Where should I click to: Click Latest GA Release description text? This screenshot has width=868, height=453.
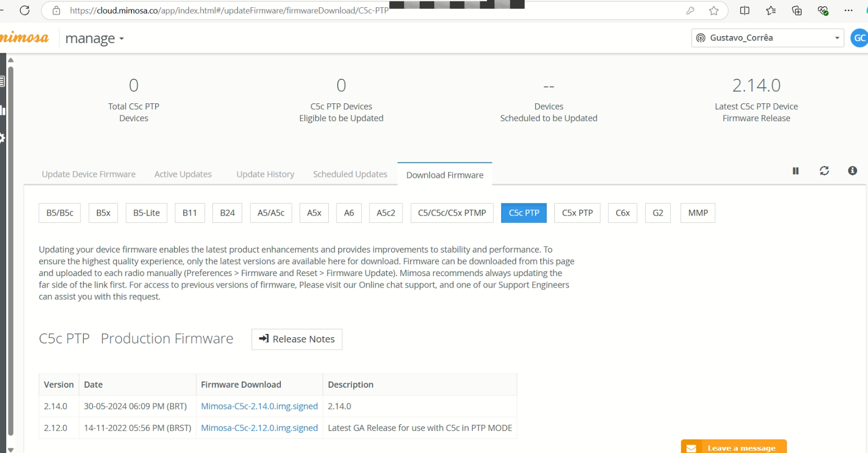pyautogui.click(x=420, y=428)
